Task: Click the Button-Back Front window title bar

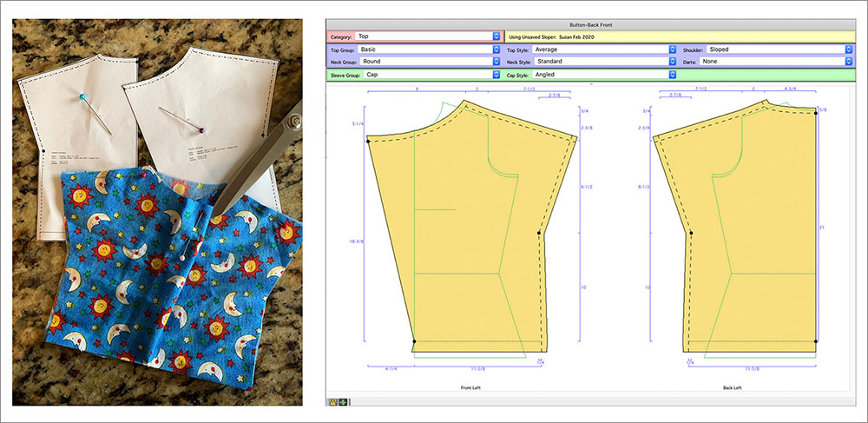Action: (x=590, y=24)
